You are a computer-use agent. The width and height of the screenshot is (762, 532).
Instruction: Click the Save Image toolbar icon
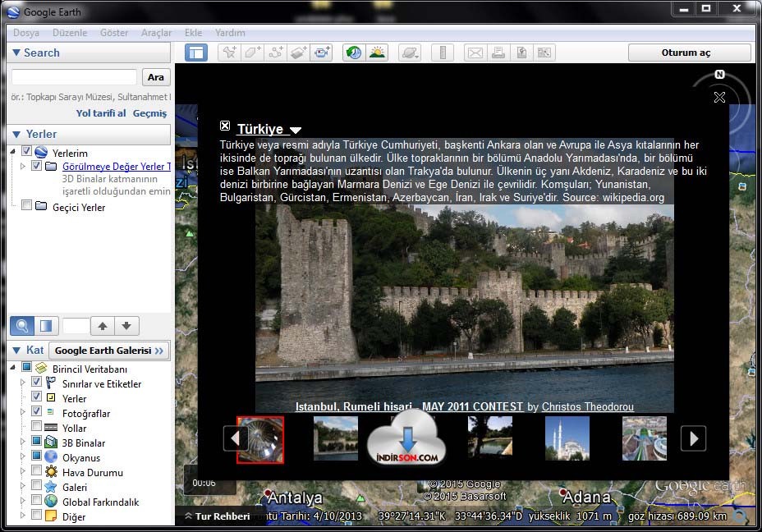pos(521,53)
